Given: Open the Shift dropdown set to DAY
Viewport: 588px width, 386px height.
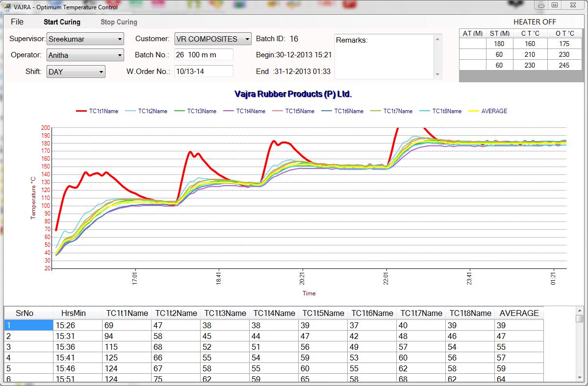Looking at the screenshot, I should tap(76, 72).
